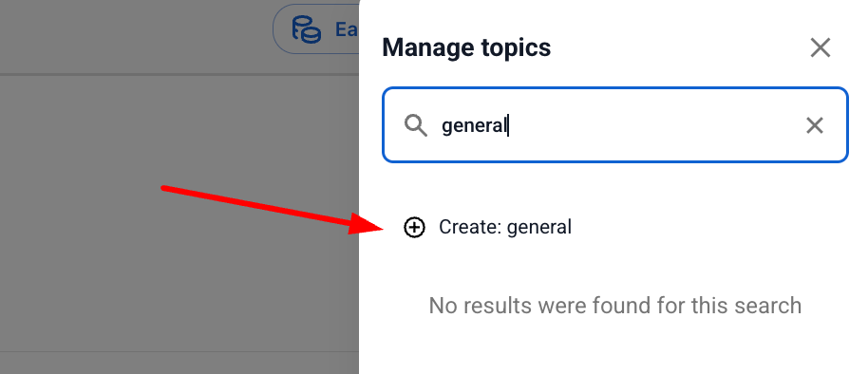
Task: Click the coins icon in top bar
Action: (x=307, y=29)
